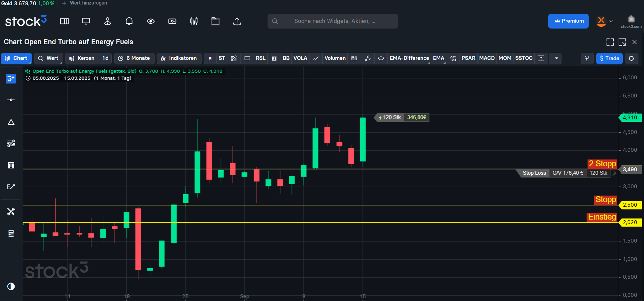Image resolution: width=644 pixels, height=301 pixels.
Task: Toggle the watchlist eye icon
Action: [151, 21]
